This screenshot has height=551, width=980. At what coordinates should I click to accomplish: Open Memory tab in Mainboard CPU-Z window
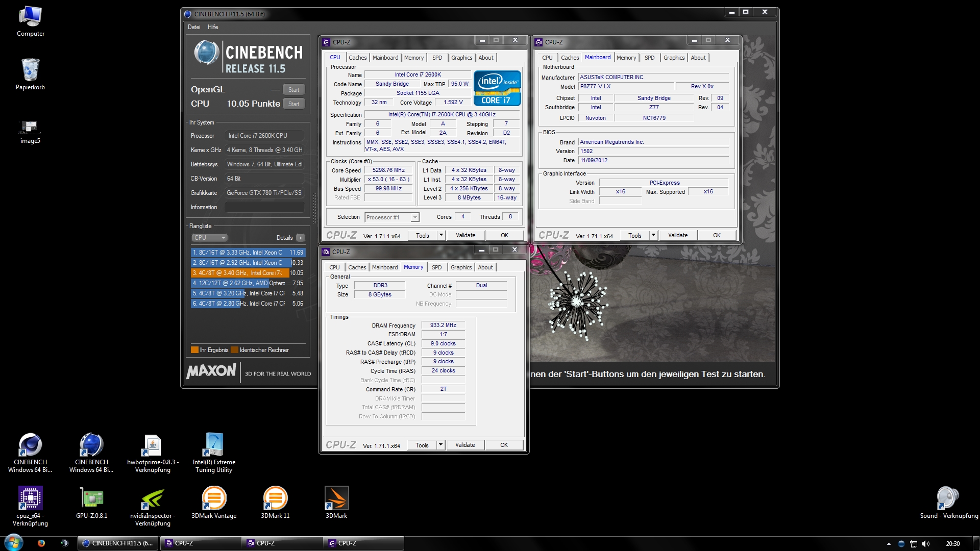[626, 58]
